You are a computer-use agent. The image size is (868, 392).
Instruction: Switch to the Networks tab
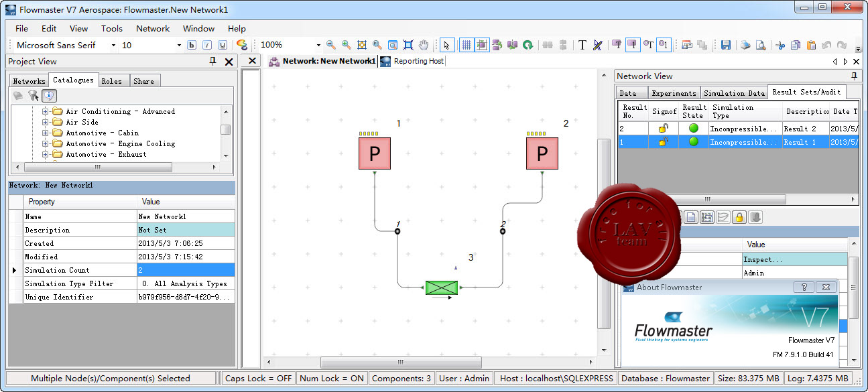click(x=29, y=81)
